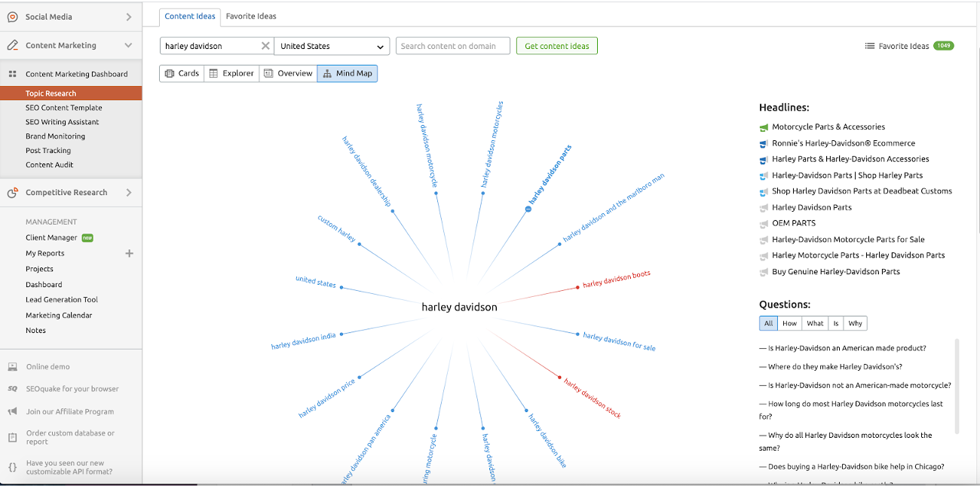Viewport: 980px width, 486px height.
Task: Click megaphone icon beside Motorcycle Parts & Accessories
Action: pos(764,127)
